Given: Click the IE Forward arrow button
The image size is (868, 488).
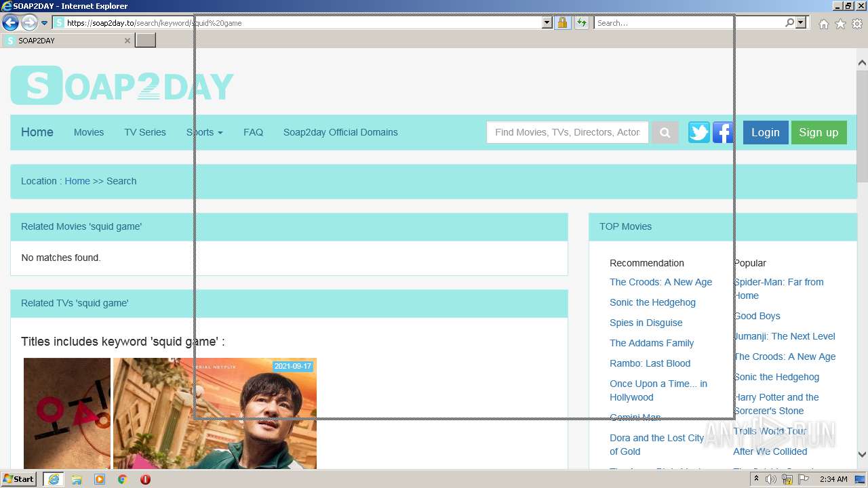Looking at the screenshot, I should 29,23.
